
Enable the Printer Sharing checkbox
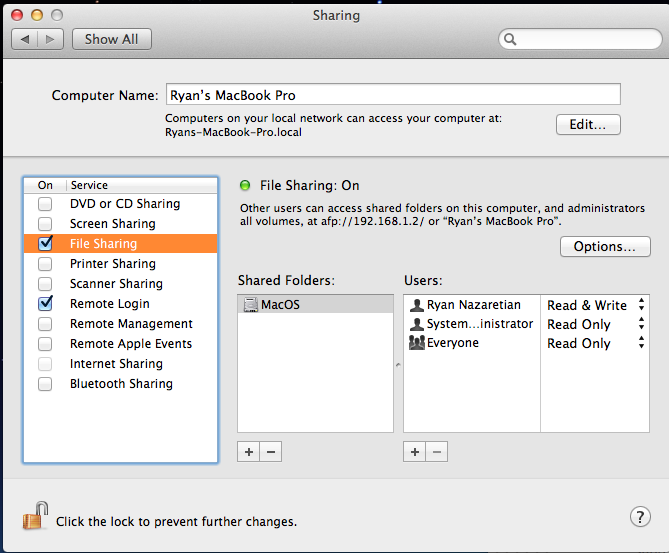pyautogui.click(x=45, y=264)
